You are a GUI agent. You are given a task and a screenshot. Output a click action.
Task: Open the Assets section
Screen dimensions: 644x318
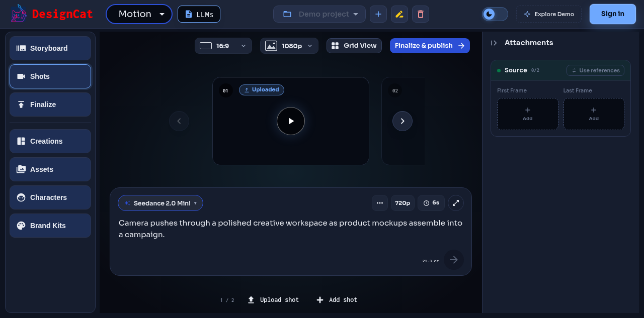click(x=50, y=169)
